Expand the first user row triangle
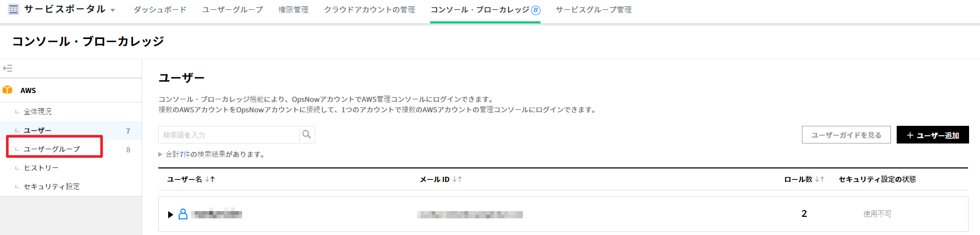 pos(170,214)
